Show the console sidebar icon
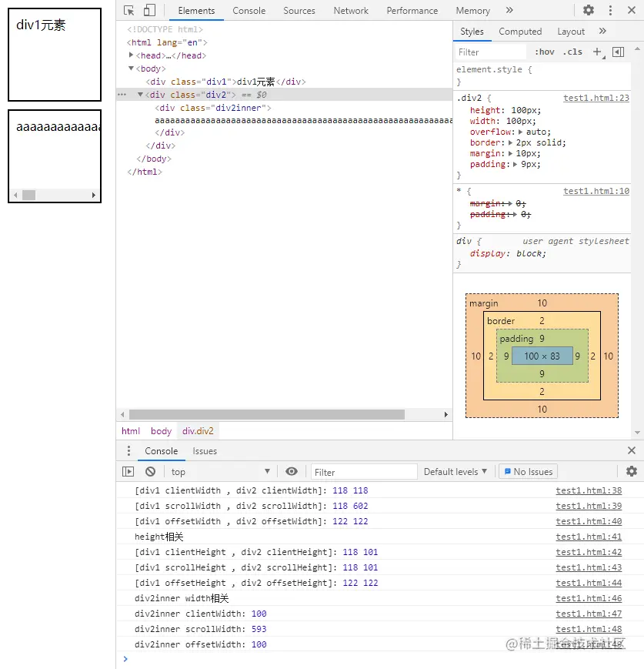 tap(128, 471)
